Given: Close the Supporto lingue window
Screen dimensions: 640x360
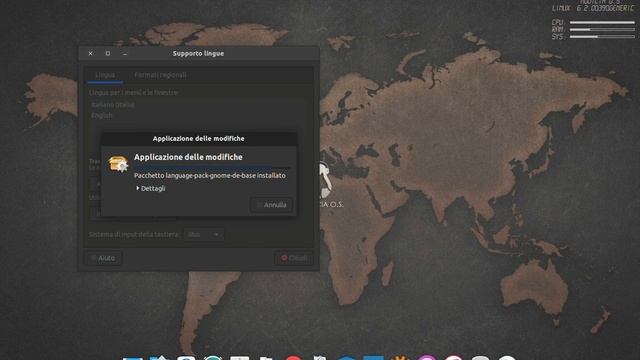Looking at the screenshot, I should click(x=91, y=53).
